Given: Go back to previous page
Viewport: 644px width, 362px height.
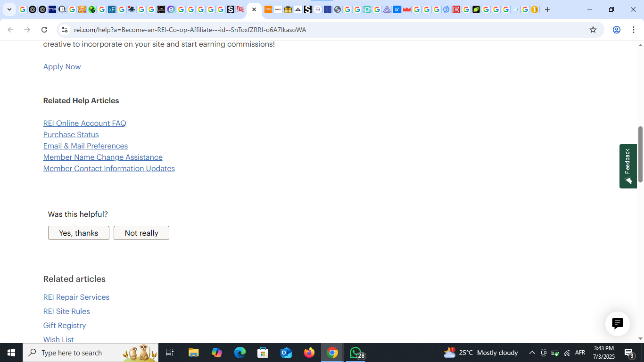Looking at the screenshot, I should coord(10,30).
